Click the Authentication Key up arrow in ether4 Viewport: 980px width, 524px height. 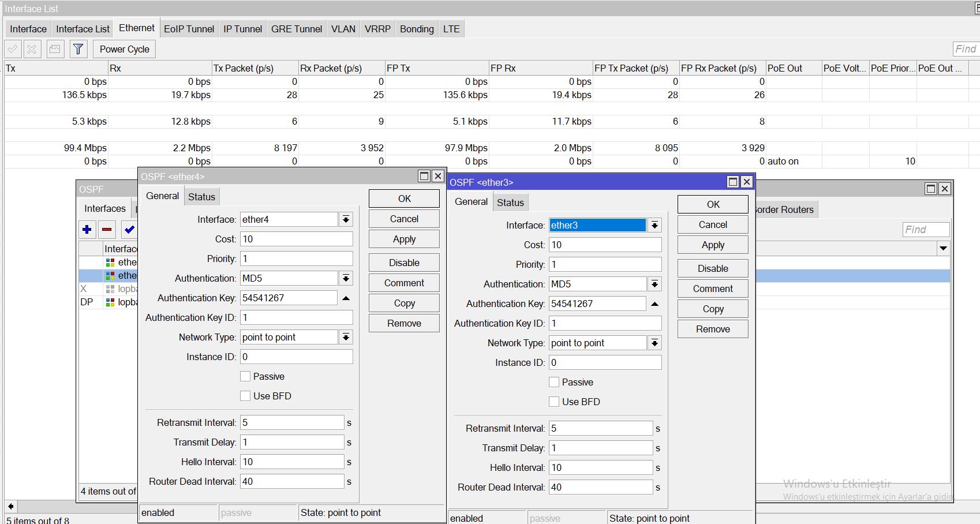tap(347, 298)
